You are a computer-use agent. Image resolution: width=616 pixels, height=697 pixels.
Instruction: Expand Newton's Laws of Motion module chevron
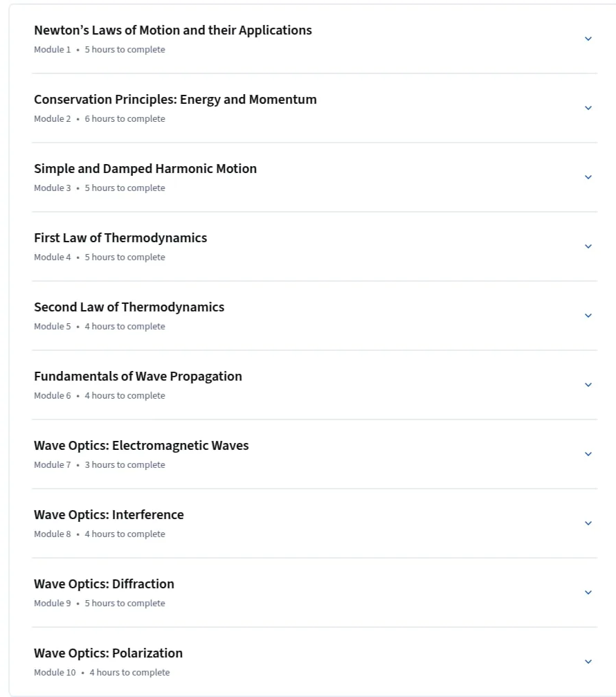coord(588,39)
